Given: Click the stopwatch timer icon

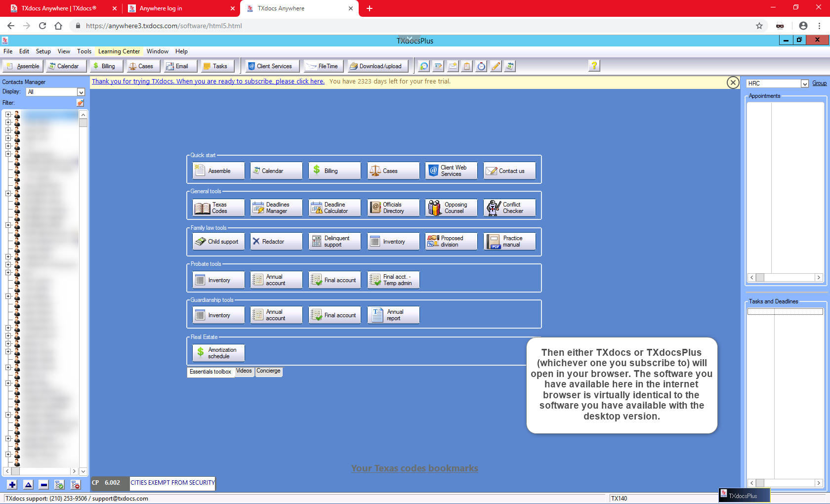Looking at the screenshot, I should (x=481, y=66).
